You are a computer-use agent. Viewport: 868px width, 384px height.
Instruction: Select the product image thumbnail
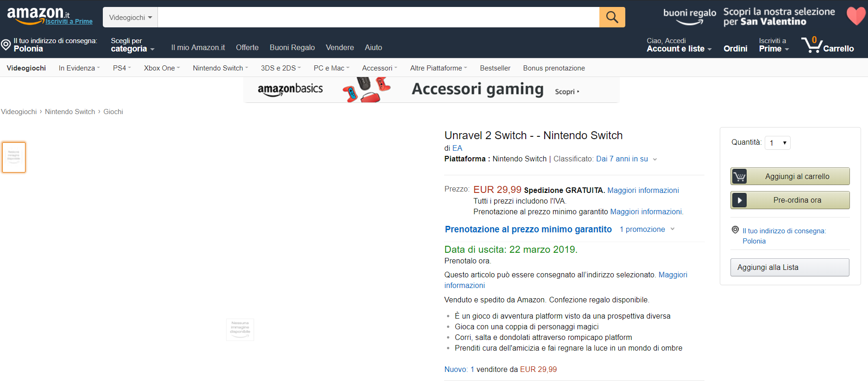click(x=14, y=157)
